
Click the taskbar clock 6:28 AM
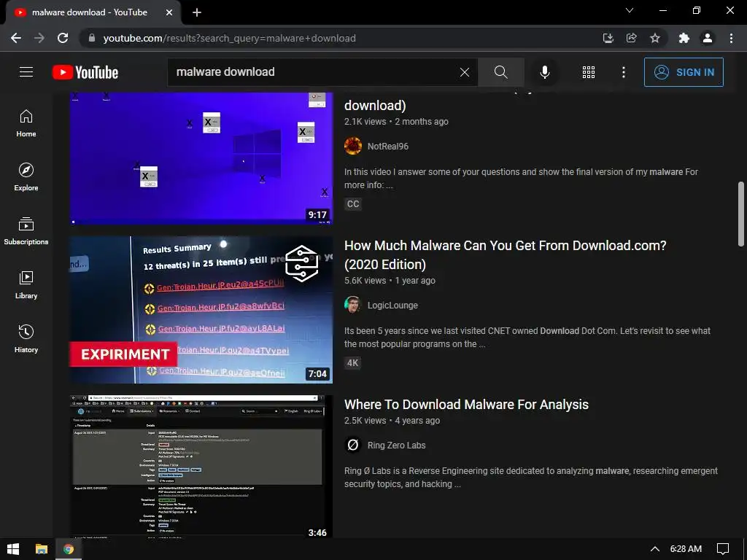pyautogui.click(x=686, y=549)
